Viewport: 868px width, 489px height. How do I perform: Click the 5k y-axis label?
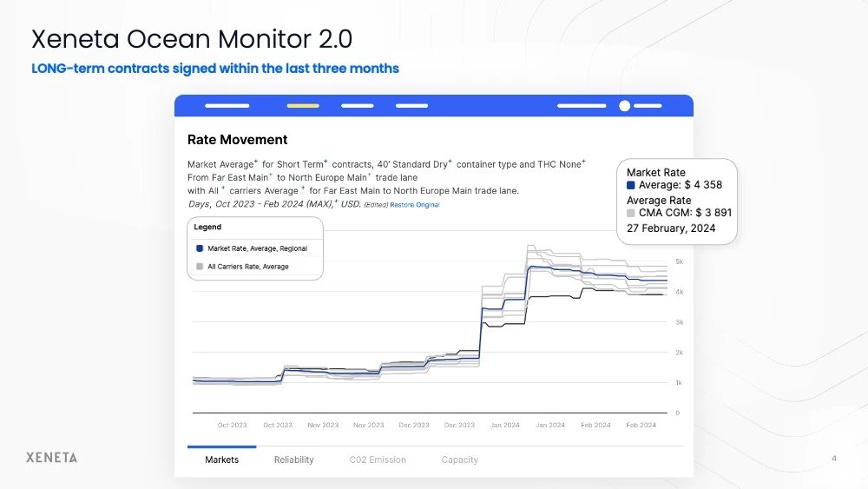[x=680, y=261]
